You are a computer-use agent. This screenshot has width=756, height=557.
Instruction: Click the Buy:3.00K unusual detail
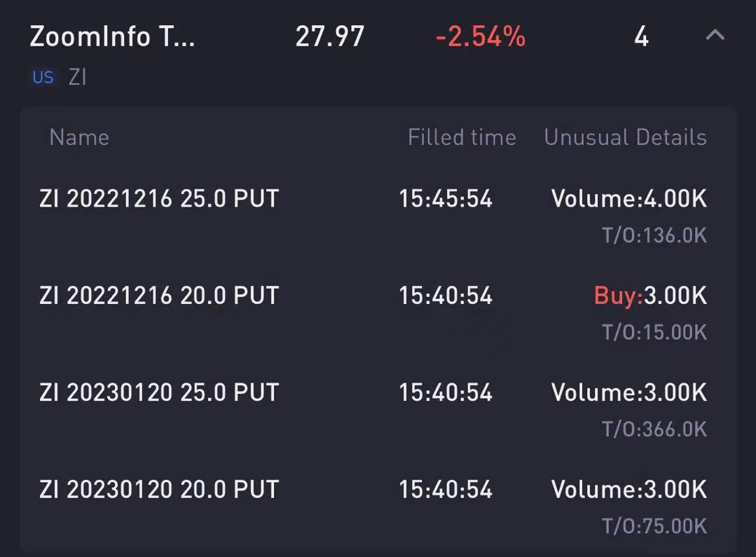tap(650, 296)
